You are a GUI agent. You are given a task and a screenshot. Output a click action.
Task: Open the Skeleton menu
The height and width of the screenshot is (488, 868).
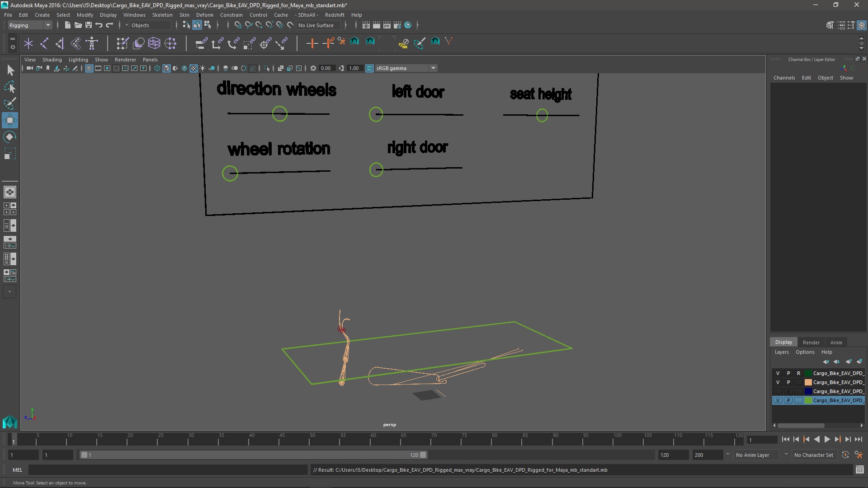pos(162,15)
